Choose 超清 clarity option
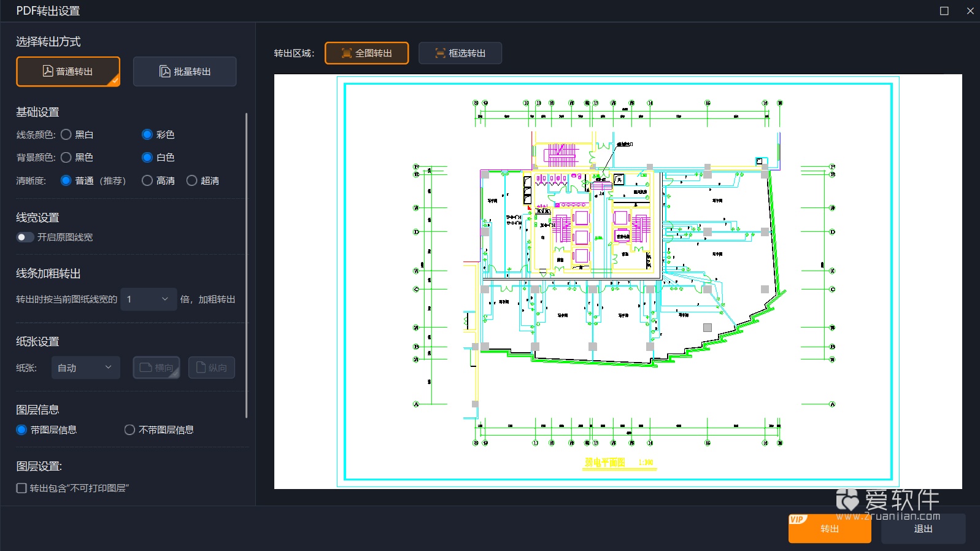The width and height of the screenshot is (980, 551). (x=192, y=180)
